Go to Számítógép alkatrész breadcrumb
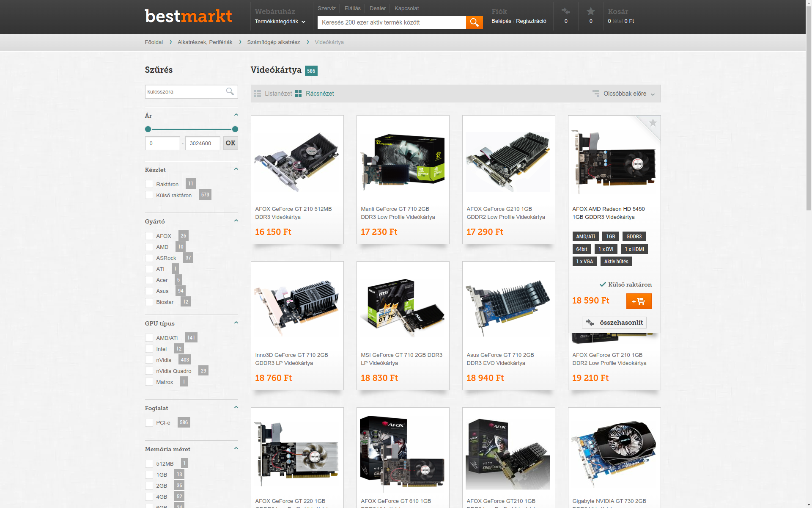The width and height of the screenshot is (812, 508). pos(273,42)
